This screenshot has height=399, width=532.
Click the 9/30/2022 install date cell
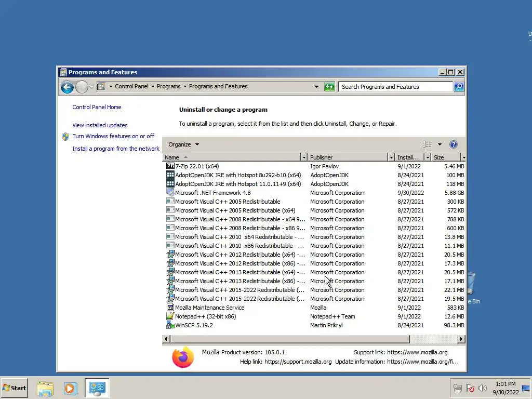pyautogui.click(x=410, y=193)
